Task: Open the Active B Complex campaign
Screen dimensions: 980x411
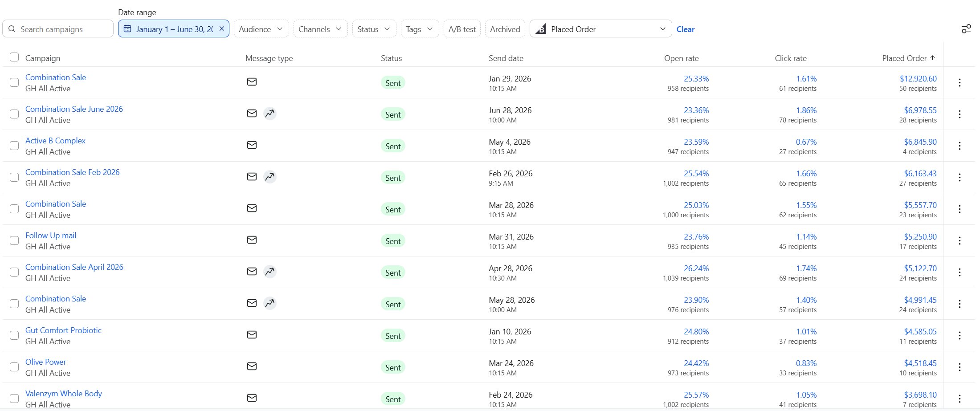Action: (x=55, y=141)
